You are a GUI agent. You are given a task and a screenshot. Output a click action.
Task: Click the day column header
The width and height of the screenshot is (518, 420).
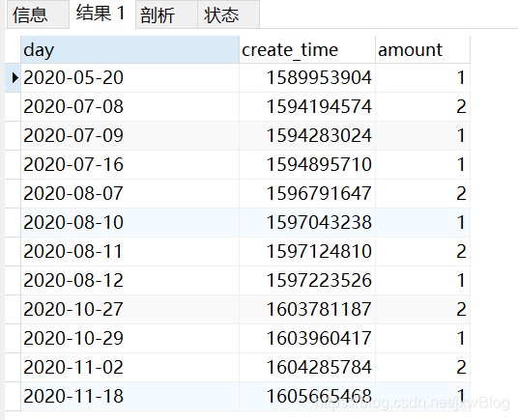tap(129, 50)
